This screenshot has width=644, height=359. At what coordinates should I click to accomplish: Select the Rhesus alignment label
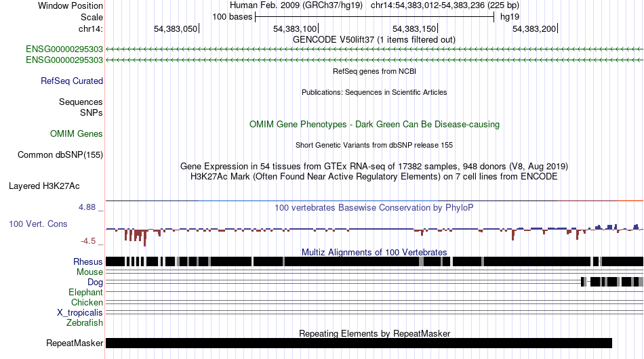(88, 261)
